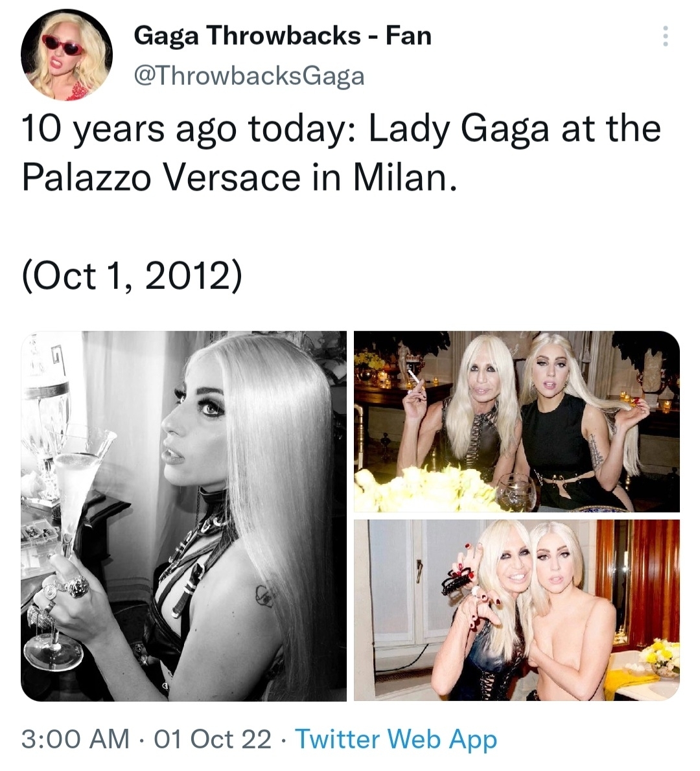The image size is (700, 771).
Task: Open the large black-and-white photo
Action: [183, 516]
